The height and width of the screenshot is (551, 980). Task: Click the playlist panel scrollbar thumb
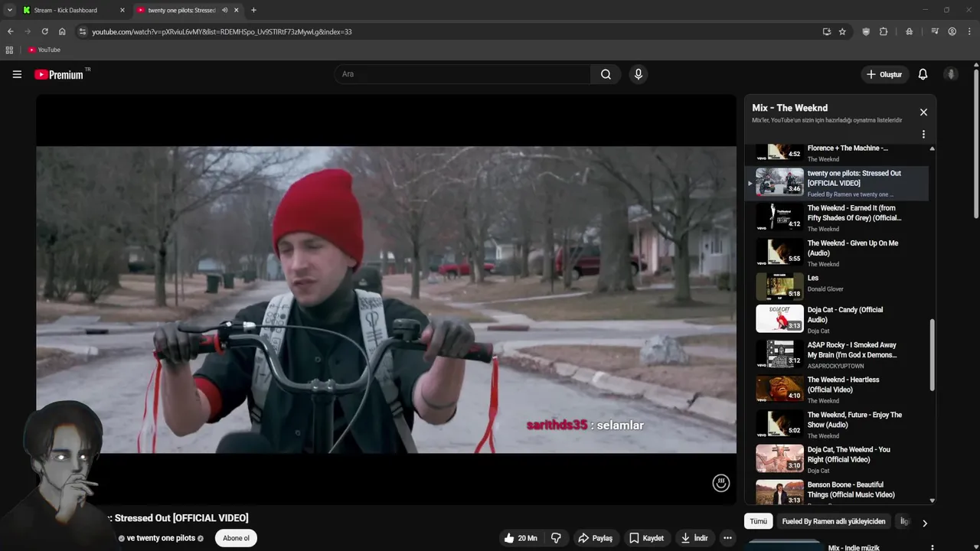pos(932,356)
